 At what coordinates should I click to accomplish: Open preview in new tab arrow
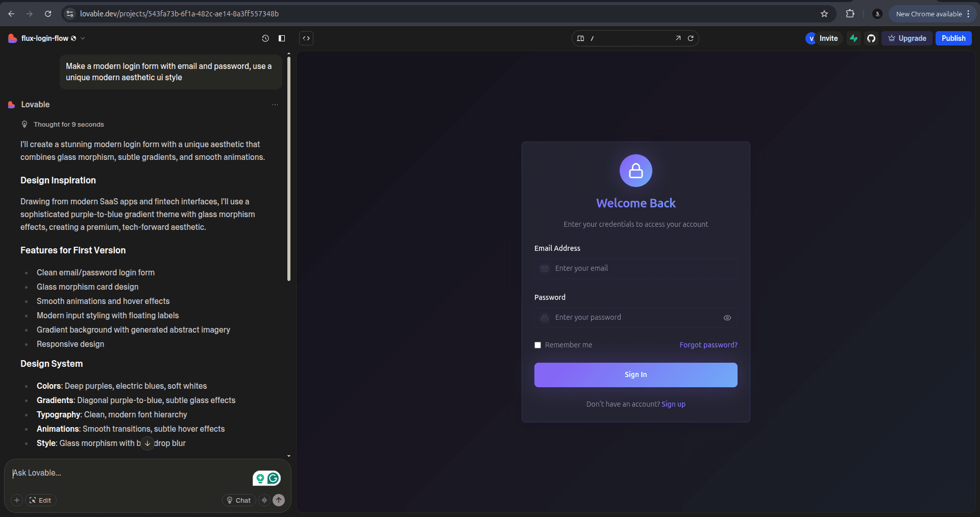678,38
